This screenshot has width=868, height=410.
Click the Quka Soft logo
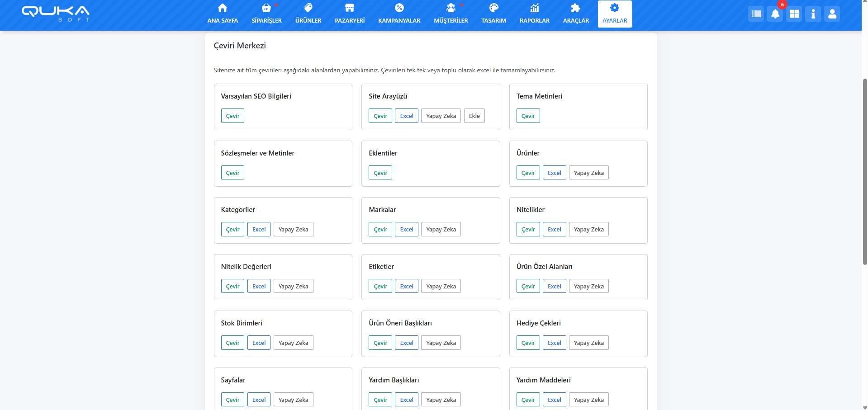[x=56, y=13]
